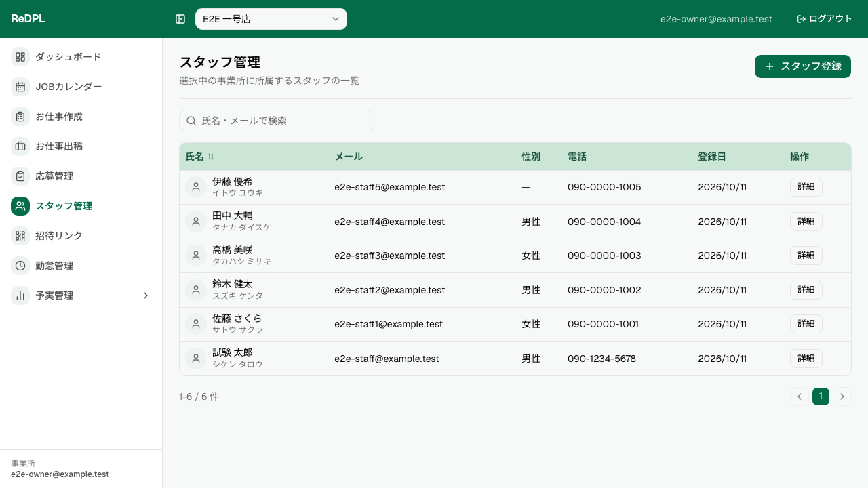Click the avatar icon for 伊藤 優希
Image resolution: width=868 pixels, height=488 pixels.
(196, 187)
